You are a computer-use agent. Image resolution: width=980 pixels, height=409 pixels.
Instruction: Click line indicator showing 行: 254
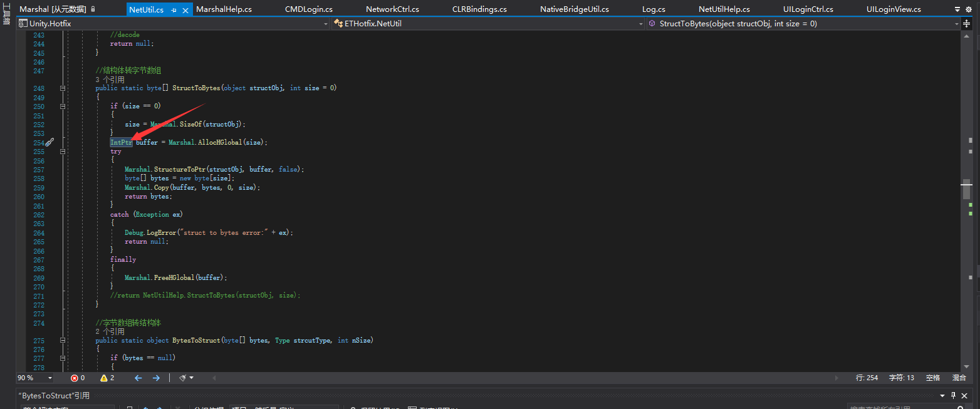[x=867, y=378]
